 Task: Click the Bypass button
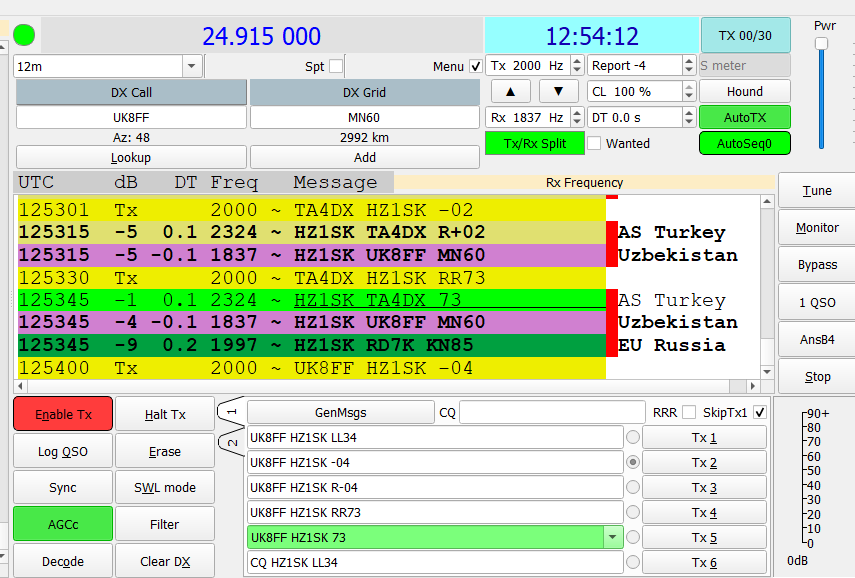pos(817,264)
